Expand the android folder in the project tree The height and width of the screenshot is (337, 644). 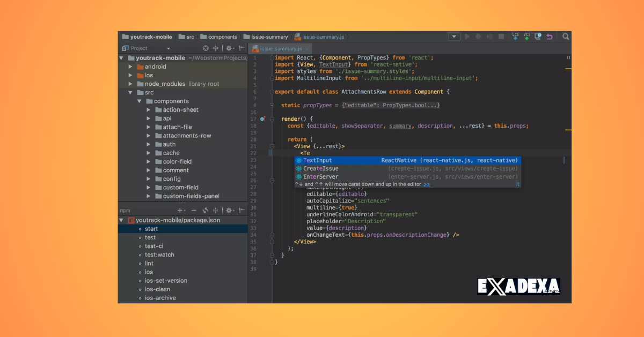click(x=129, y=67)
